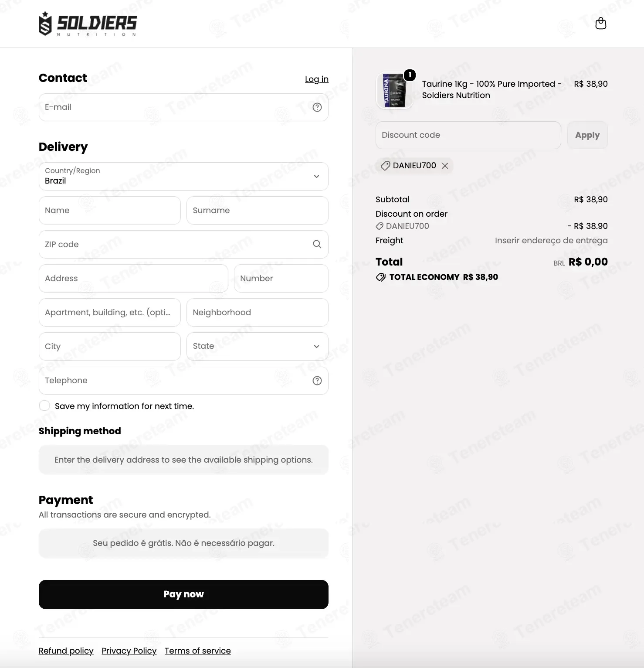Open the Privacy Policy link
644x668 pixels.
(129, 651)
